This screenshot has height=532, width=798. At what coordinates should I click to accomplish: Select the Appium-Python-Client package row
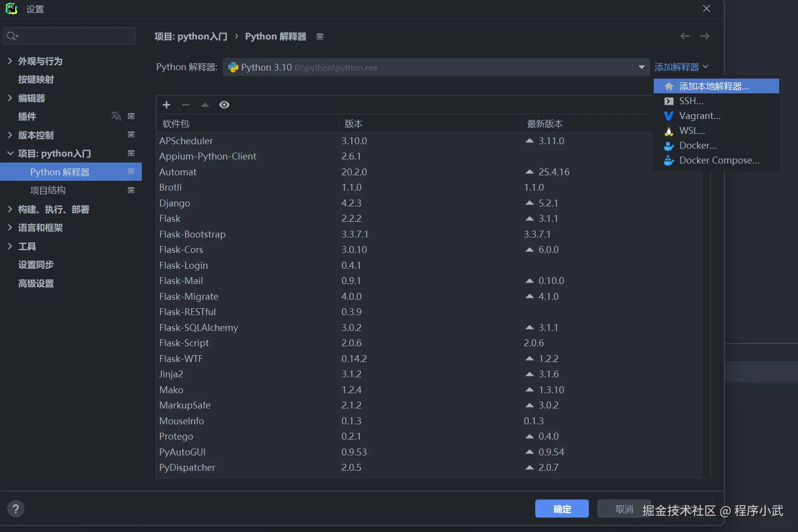coord(429,156)
